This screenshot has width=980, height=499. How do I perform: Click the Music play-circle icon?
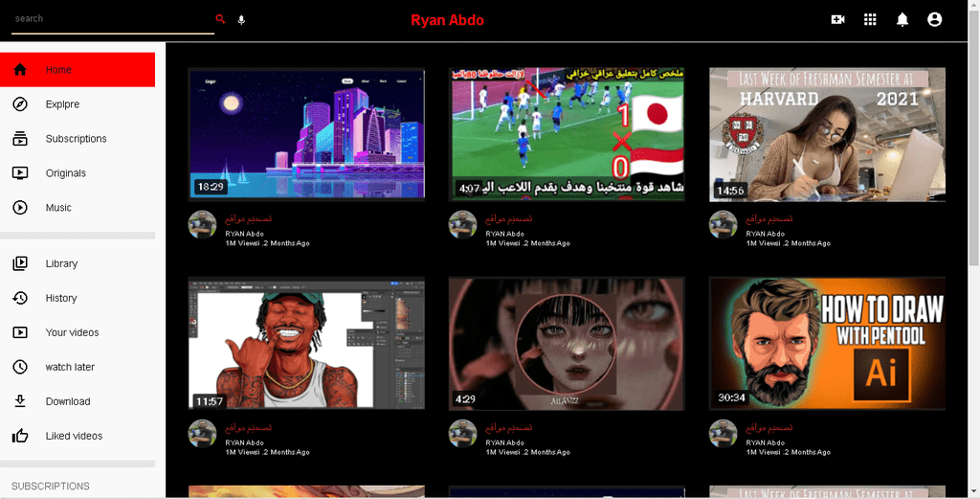[20, 207]
